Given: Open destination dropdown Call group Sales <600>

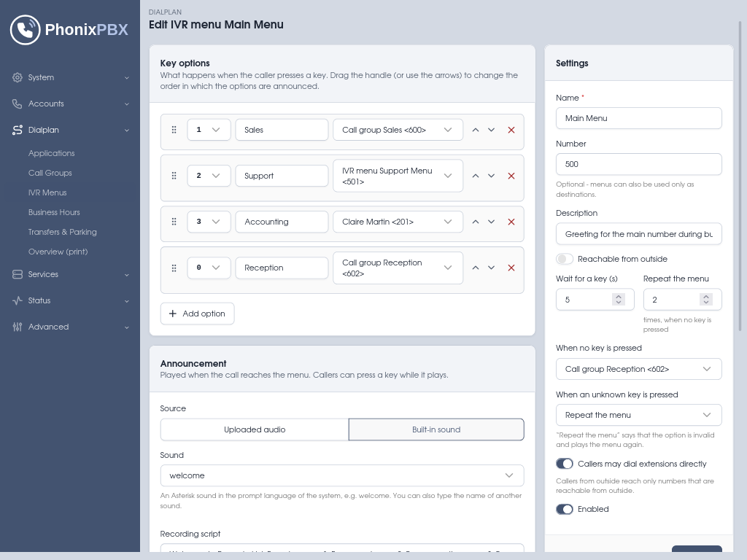Looking at the screenshot, I should (x=398, y=130).
